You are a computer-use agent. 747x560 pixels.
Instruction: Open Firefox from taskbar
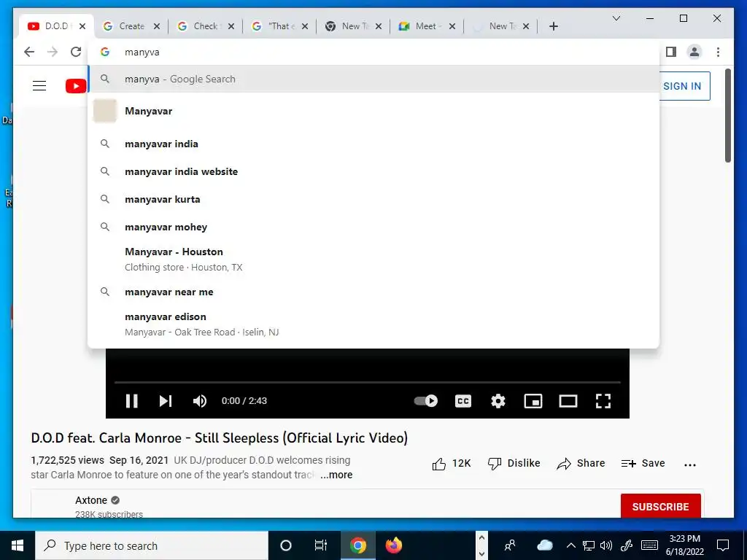coord(393,545)
